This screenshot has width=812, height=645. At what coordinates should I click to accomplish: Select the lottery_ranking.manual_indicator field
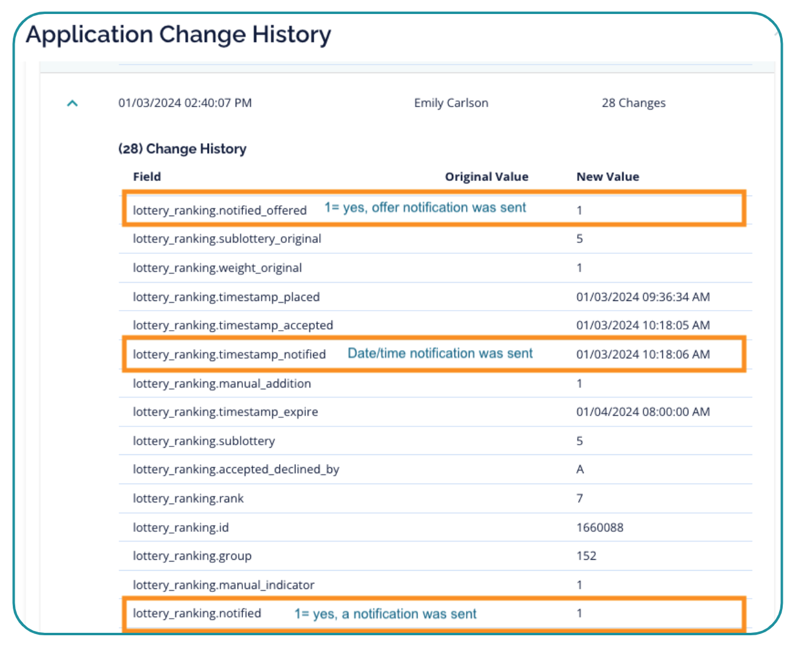pyautogui.click(x=224, y=585)
